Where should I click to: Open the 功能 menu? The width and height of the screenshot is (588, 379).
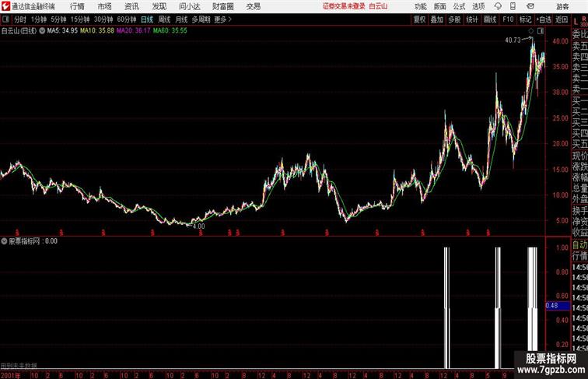(x=420, y=6)
